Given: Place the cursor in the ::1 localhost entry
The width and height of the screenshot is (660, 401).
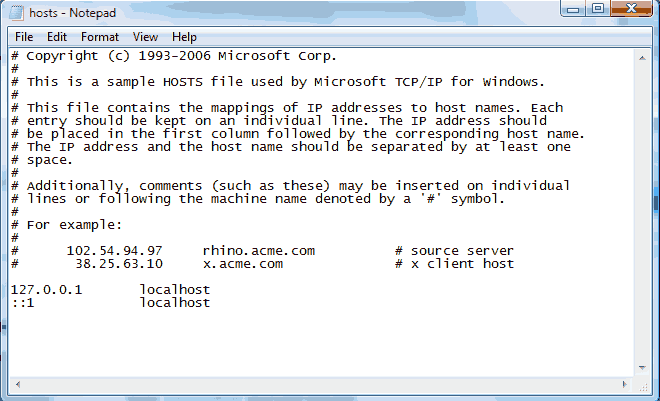Looking at the screenshot, I should pyautogui.click(x=110, y=303).
